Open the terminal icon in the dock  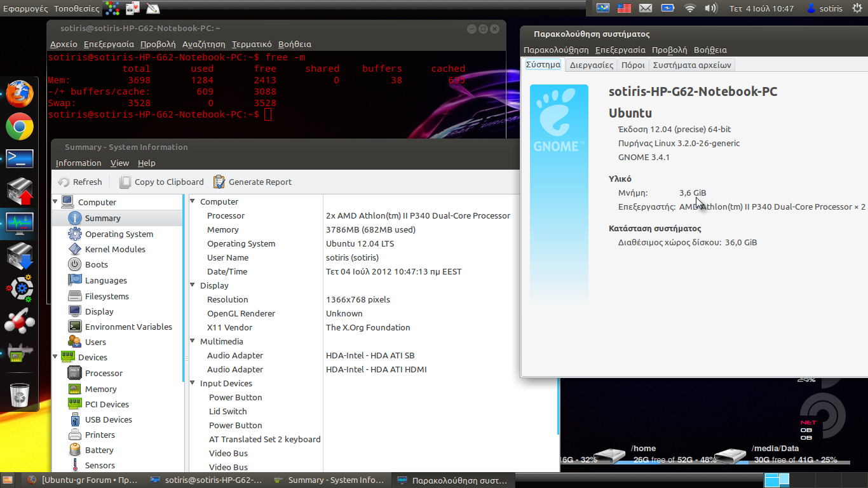pos(20,159)
